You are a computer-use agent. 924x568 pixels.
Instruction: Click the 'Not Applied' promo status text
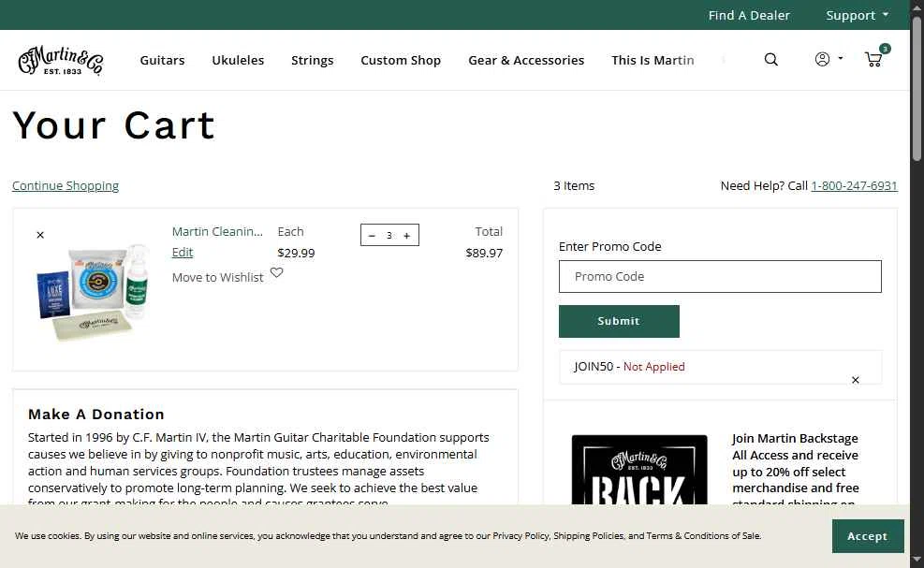click(654, 367)
